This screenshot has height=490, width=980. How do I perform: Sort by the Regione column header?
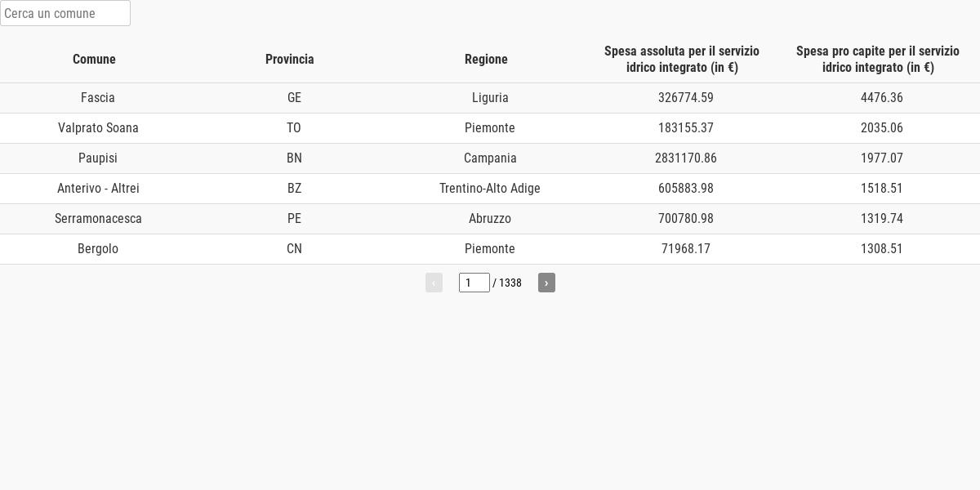[x=486, y=59]
